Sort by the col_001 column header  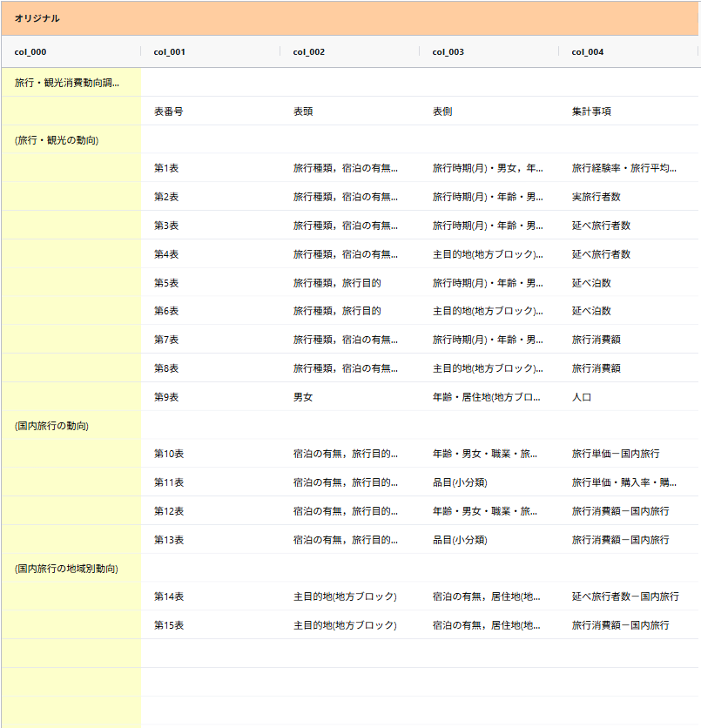[170, 52]
